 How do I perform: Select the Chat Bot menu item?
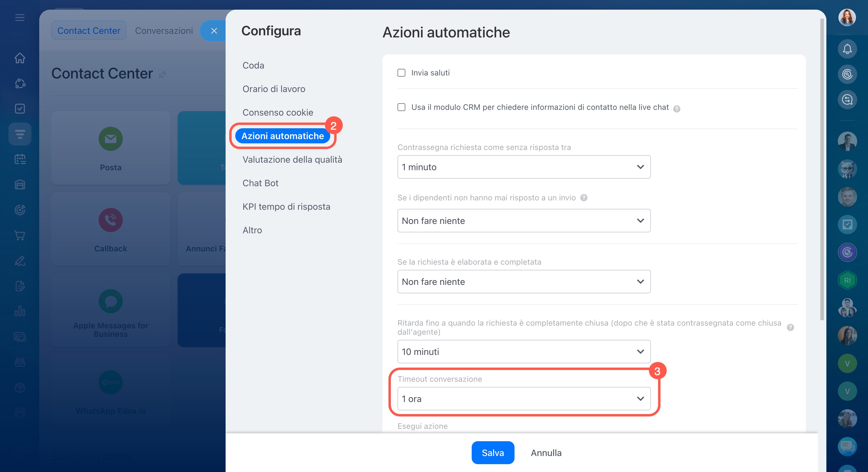click(x=260, y=183)
